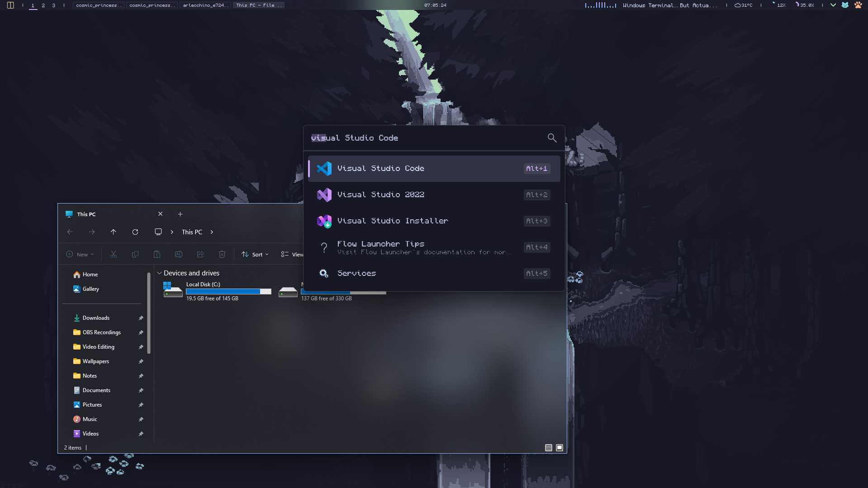Select the Visual Studio Installer result
This screenshot has height=488, width=868.
pyautogui.click(x=434, y=221)
